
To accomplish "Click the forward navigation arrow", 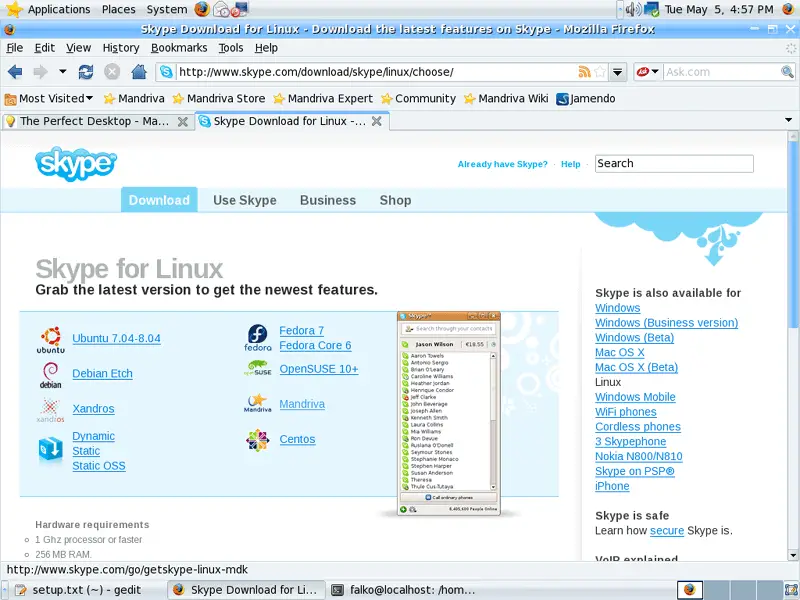I will tap(40, 72).
